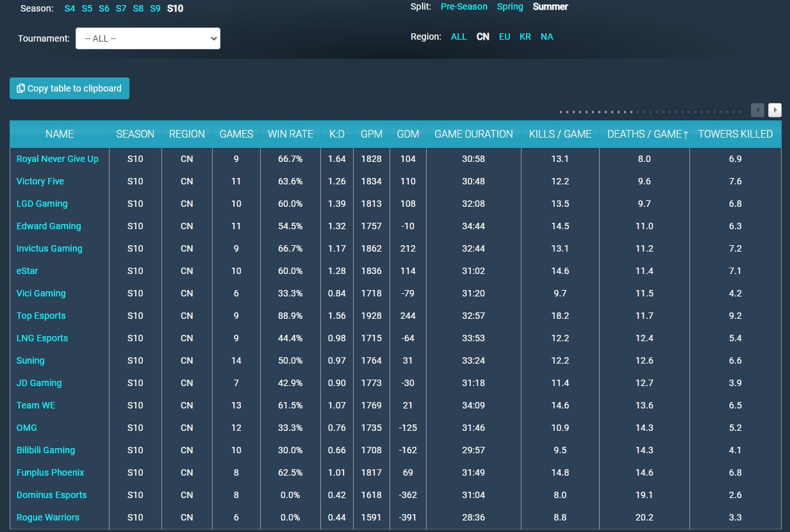Click Top Esports win rate 88.9%
The image size is (790, 532).
(x=291, y=316)
